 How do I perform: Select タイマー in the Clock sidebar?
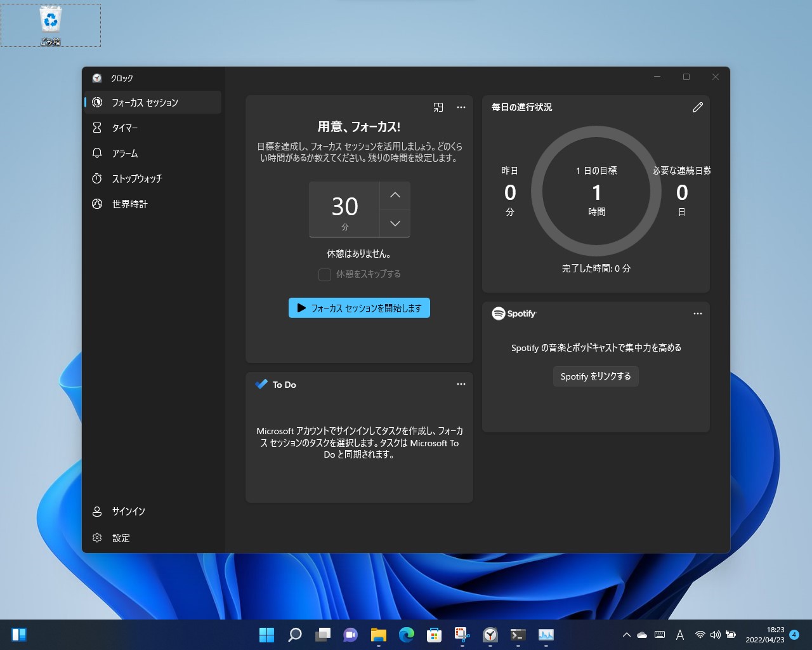[x=127, y=128]
